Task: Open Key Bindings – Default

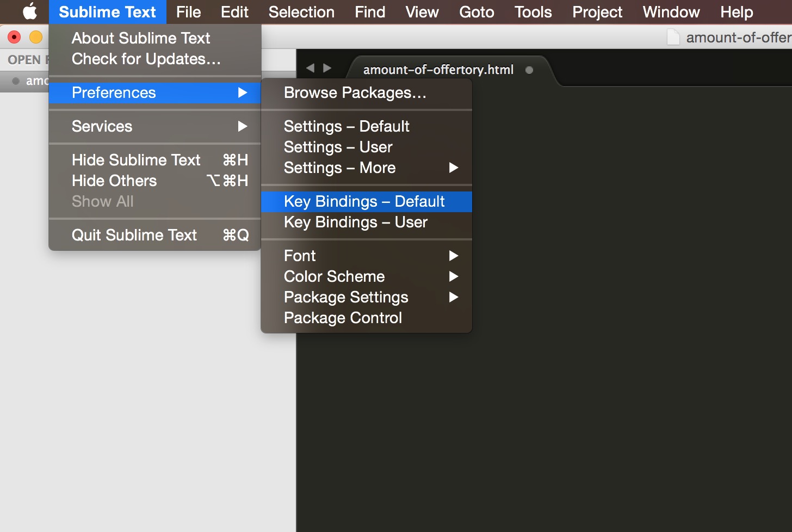Action: (x=367, y=201)
